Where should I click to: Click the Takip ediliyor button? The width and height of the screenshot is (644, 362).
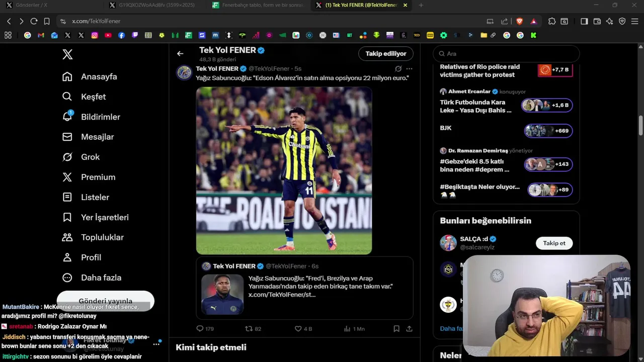click(x=386, y=53)
